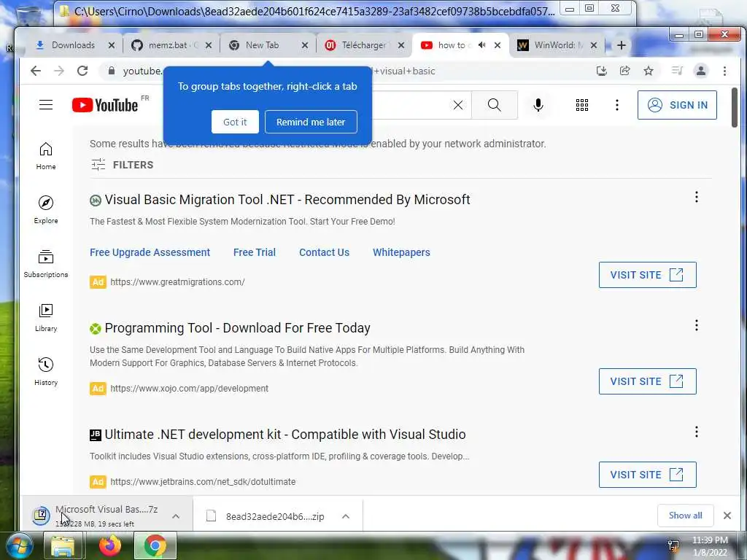Visit site for jetbrains.com ad
Viewport: 747px width, 560px height.
coord(648,475)
